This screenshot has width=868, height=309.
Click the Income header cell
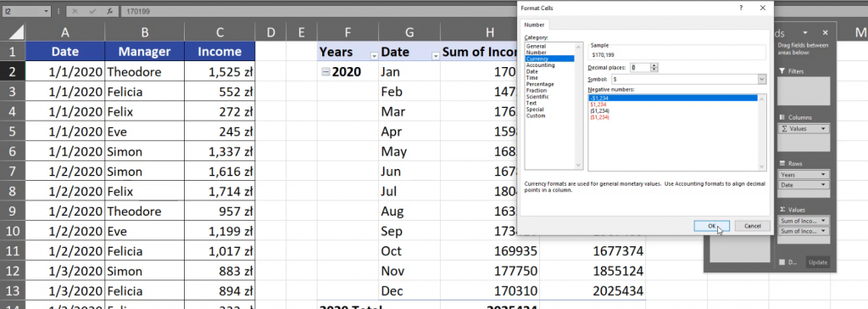(220, 52)
